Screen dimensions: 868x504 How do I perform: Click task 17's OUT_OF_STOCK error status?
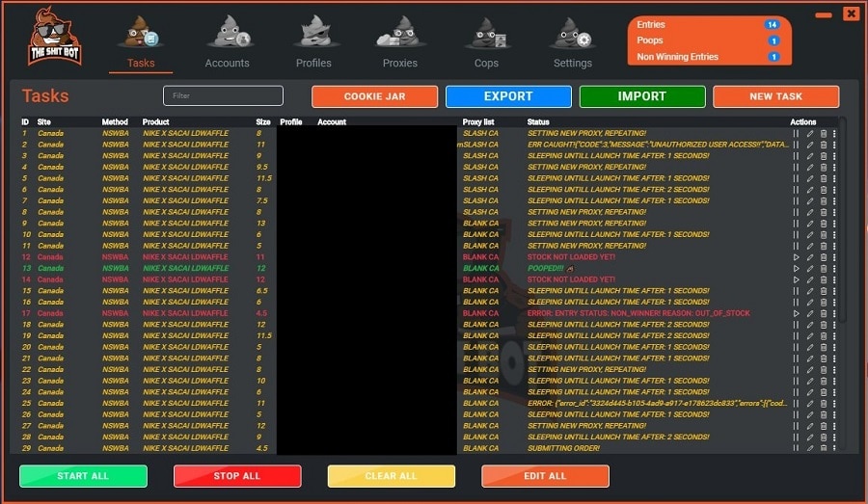pyautogui.click(x=638, y=313)
